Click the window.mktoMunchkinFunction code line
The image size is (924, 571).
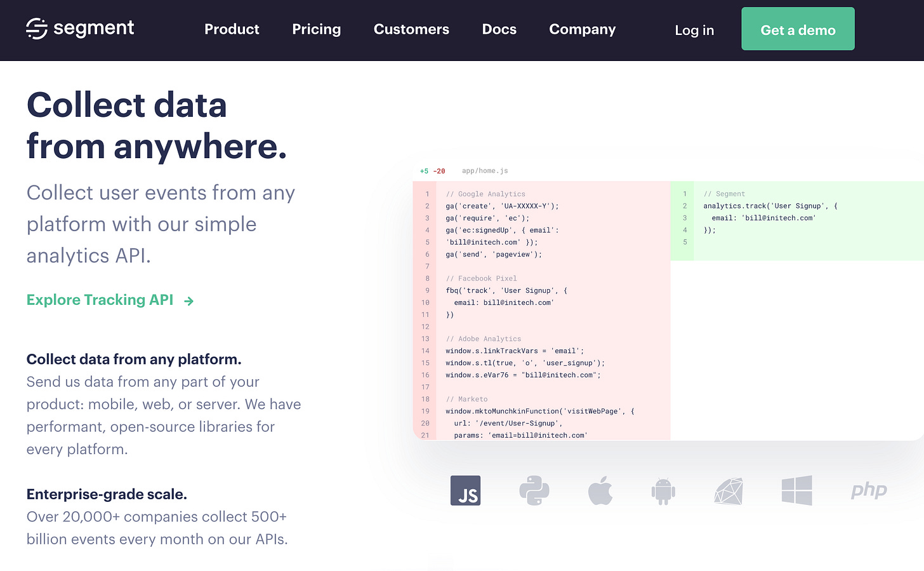[x=540, y=411]
